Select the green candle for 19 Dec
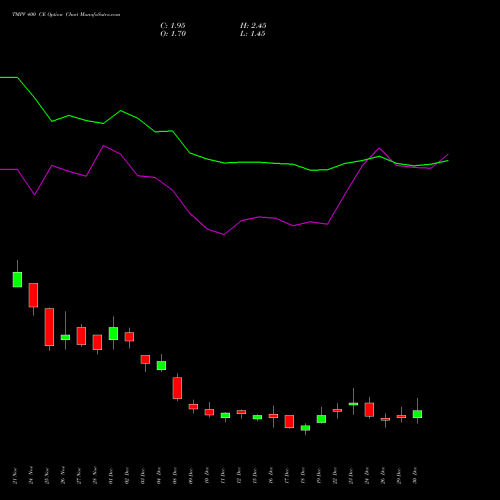The height and width of the screenshot is (500, 500). [321, 419]
